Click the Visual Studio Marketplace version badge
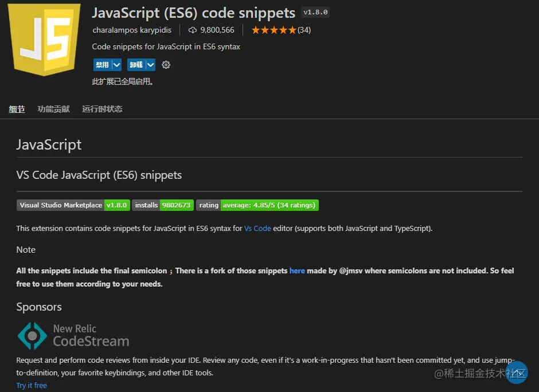 (73, 205)
